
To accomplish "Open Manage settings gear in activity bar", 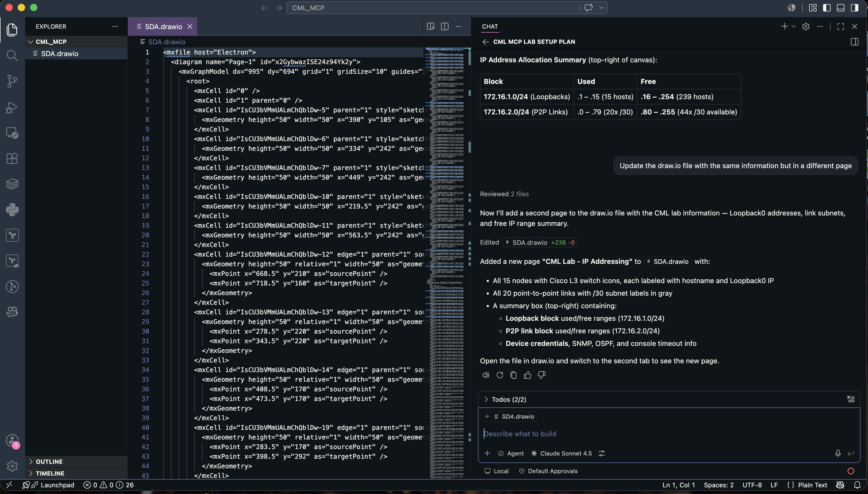I will (12, 466).
